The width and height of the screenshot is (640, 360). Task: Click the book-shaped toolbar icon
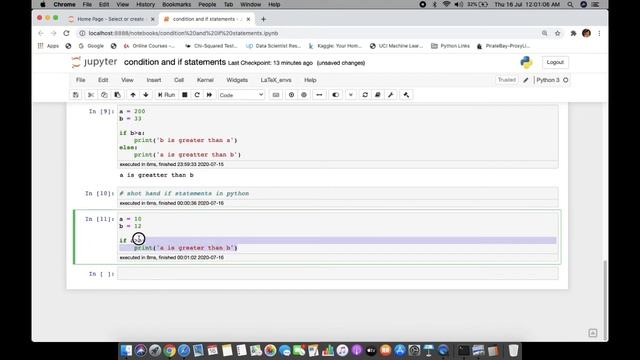point(378,95)
